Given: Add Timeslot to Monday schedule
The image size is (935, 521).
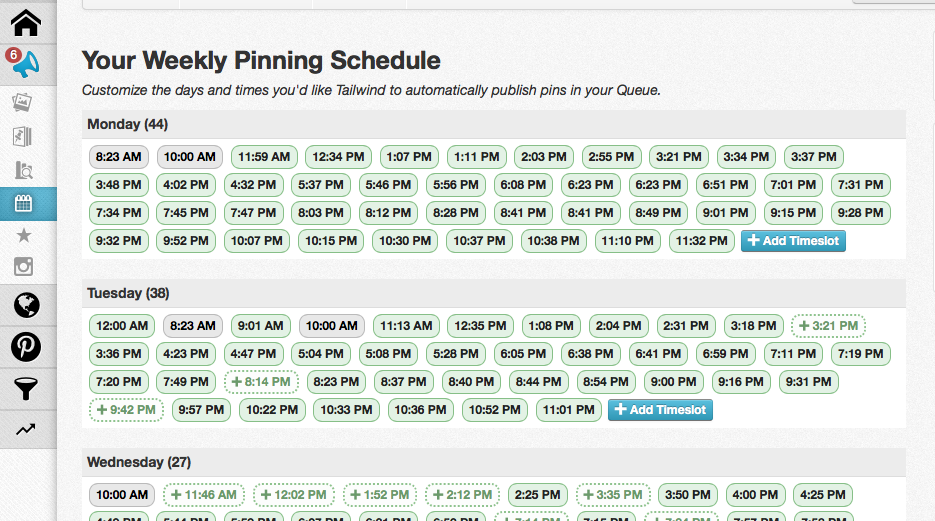Looking at the screenshot, I should (793, 241).
